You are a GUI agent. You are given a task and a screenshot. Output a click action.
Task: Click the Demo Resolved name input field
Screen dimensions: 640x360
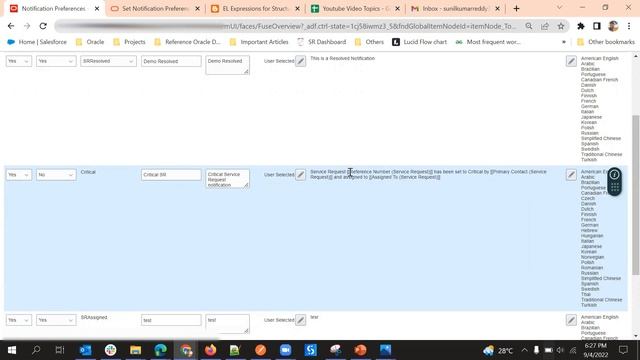click(171, 61)
